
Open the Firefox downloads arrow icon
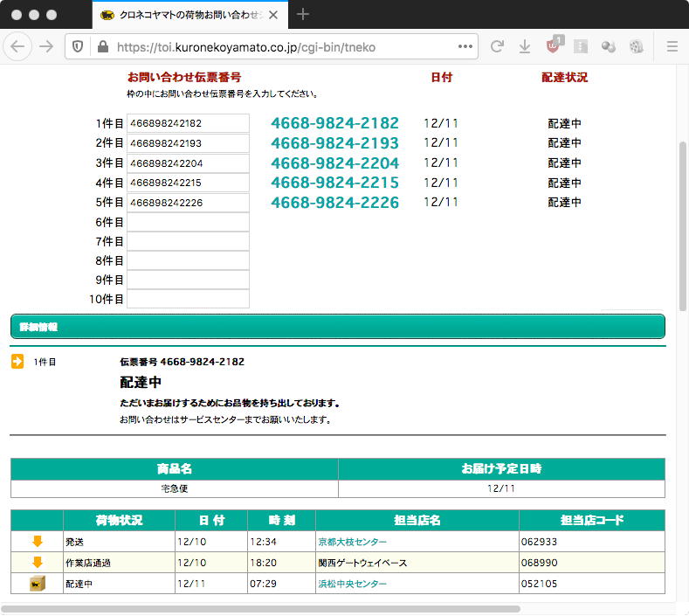click(x=525, y=46)
